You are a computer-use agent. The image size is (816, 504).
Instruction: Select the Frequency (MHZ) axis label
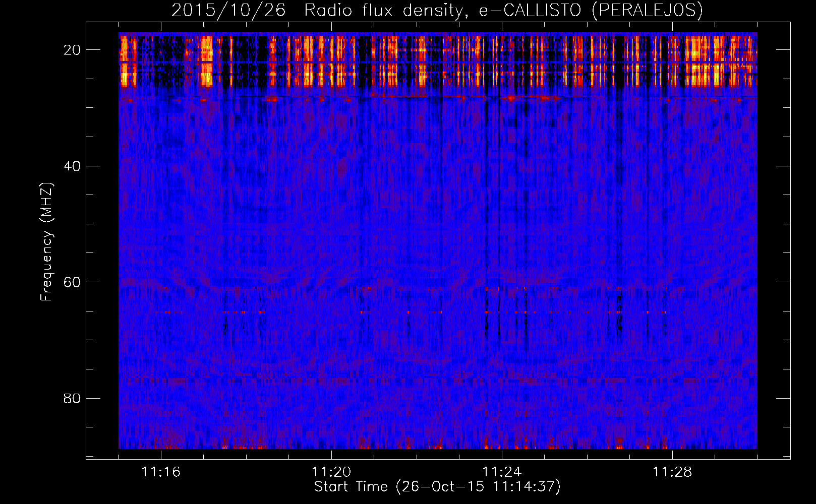[x=46, y=242]
